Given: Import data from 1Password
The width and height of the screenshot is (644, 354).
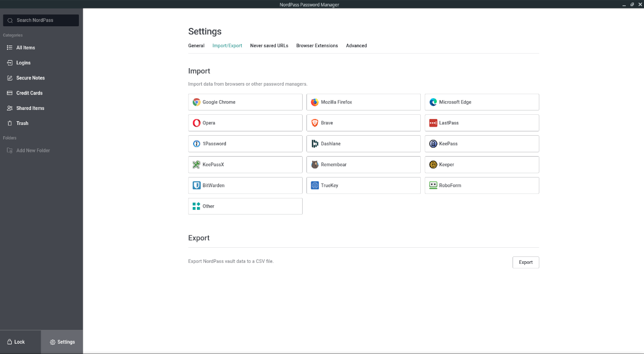Looking at the screenshot, I should 245,144.
